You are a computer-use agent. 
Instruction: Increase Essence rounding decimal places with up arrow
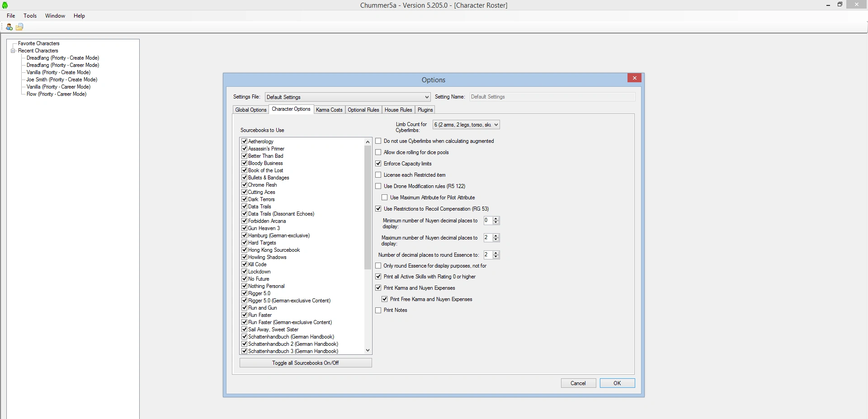point(496,253)
